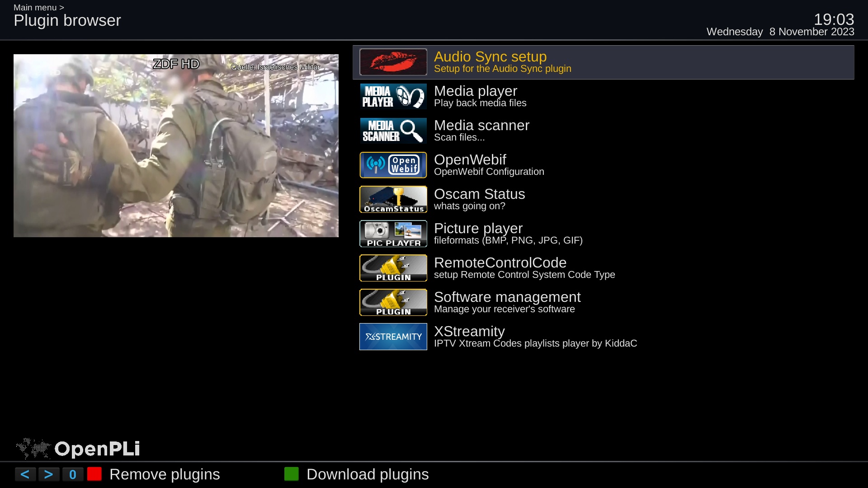The image size is (868, 488).
Task: Open the Pic Player camera icon
Action: coord(393,234)
